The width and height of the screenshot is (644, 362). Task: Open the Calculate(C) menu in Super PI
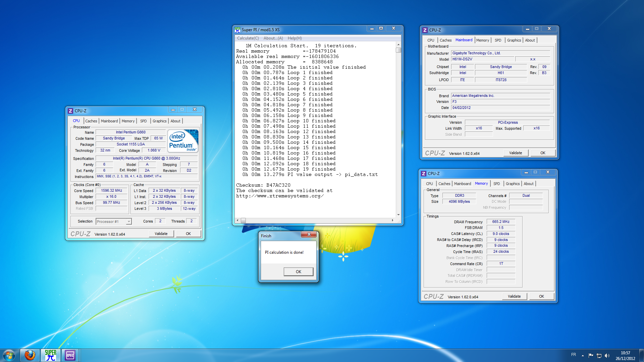pyautogui.click(x=248, y=38)
